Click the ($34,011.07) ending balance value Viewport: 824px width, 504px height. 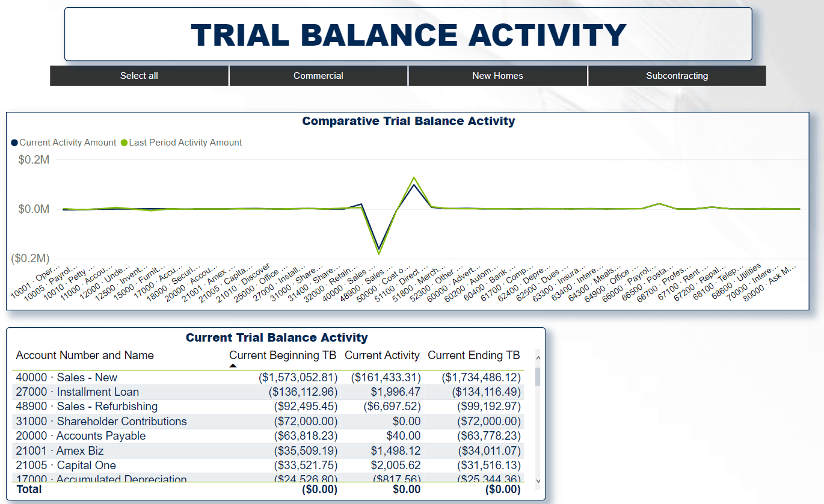tap(489, 451)
